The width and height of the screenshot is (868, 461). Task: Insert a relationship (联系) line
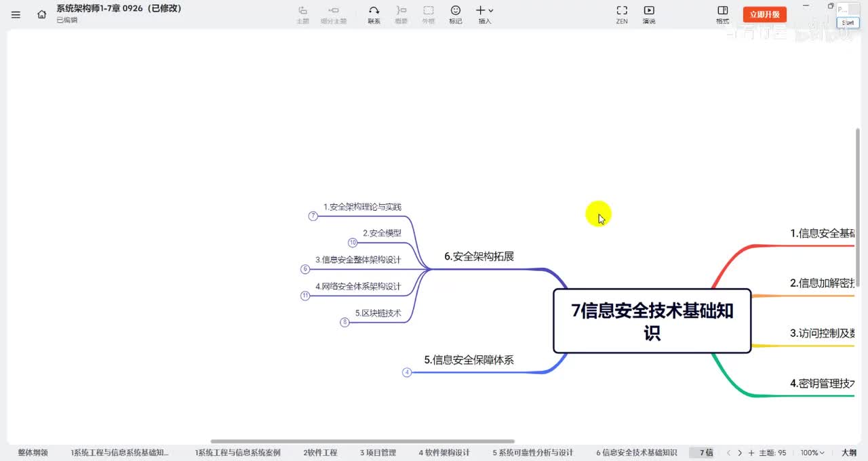374,14
